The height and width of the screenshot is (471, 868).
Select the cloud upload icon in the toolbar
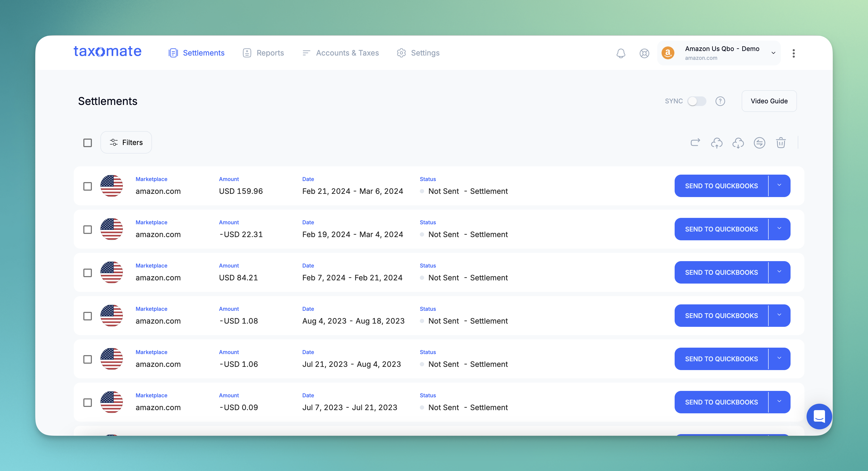[717, 143]
